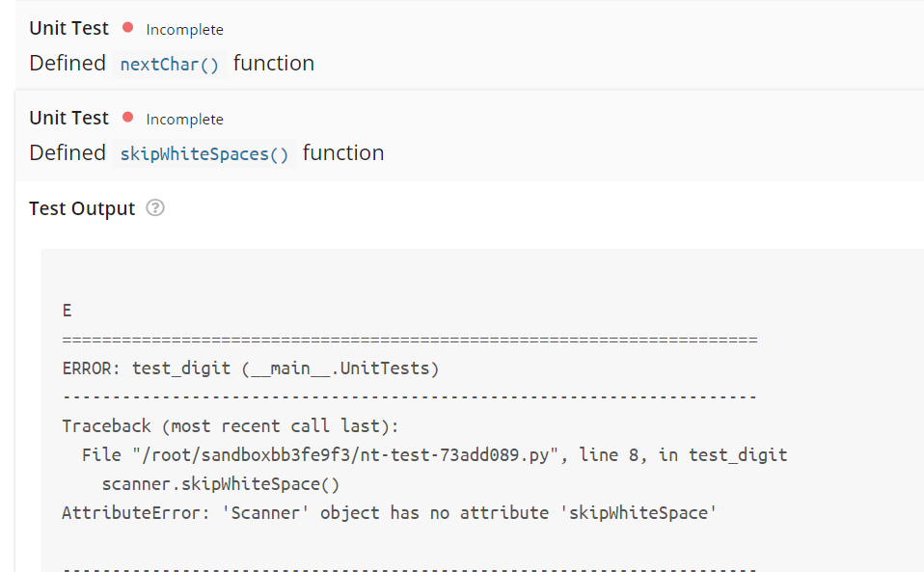This screenshot has height=572, width=924.
Task: Toggle the Incomplete status label on second test
Action: [184, 119]
